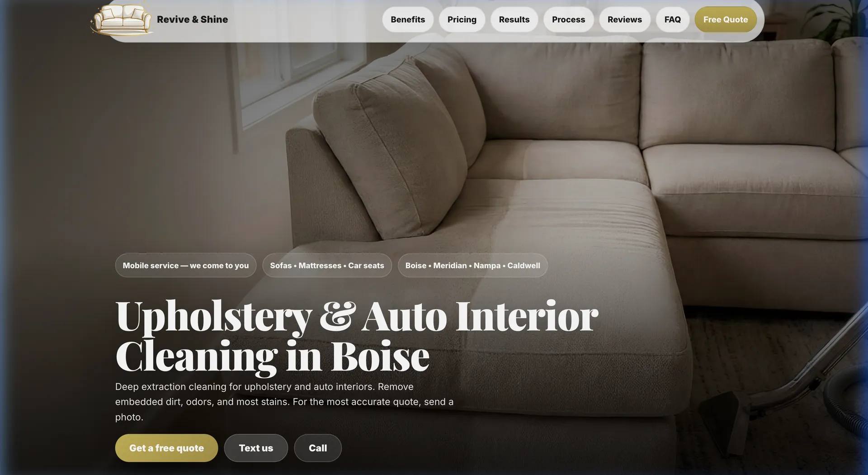Image resolution: width=868 pixels, height=475 pixels.
Task: Open the Results nav link
Action: [x=514, y=19]
